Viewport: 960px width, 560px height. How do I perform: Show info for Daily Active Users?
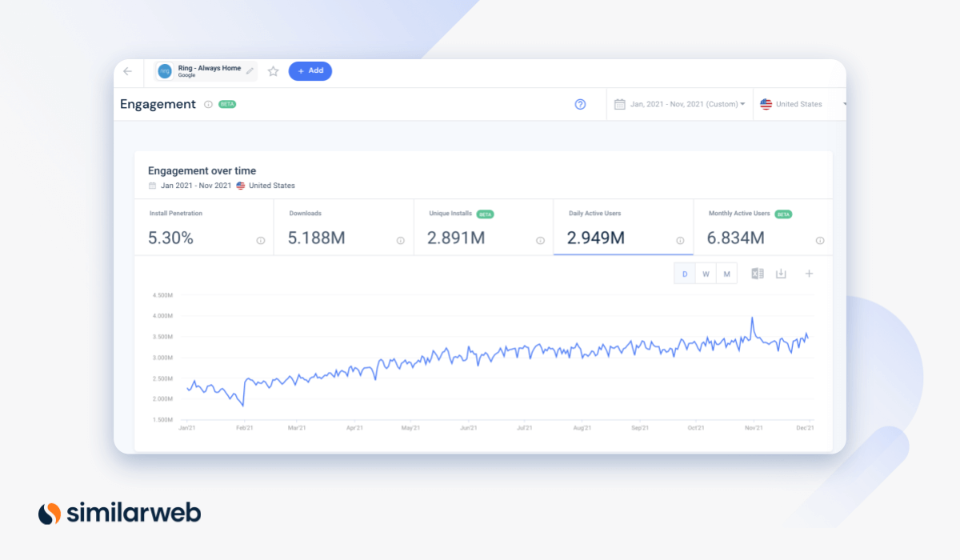(680, 241)
